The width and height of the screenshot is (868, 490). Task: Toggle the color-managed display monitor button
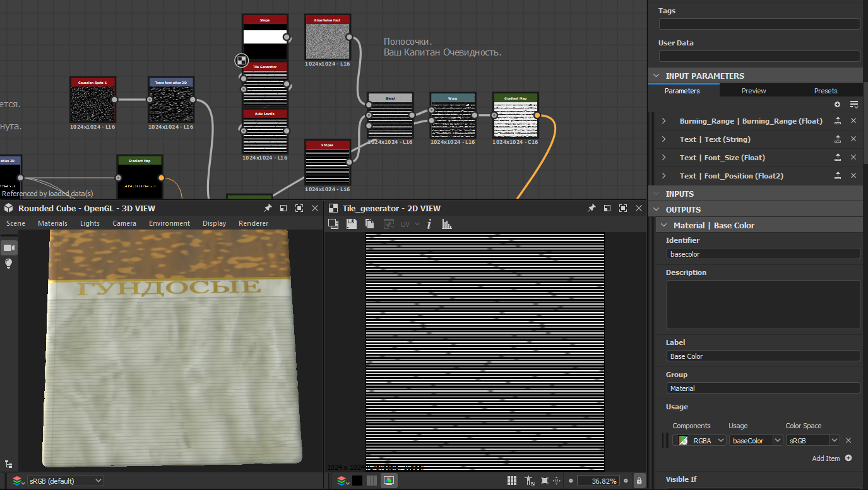click(x=388, y=481)
